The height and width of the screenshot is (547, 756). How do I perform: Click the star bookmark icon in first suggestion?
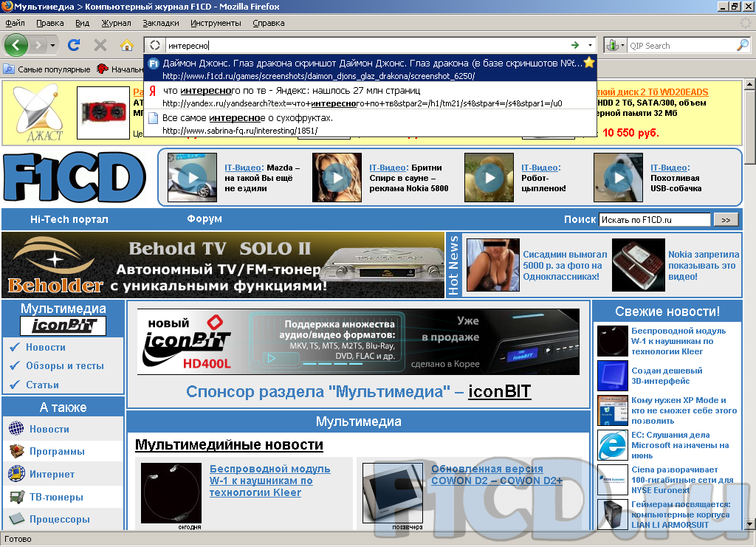coord(588,63)
